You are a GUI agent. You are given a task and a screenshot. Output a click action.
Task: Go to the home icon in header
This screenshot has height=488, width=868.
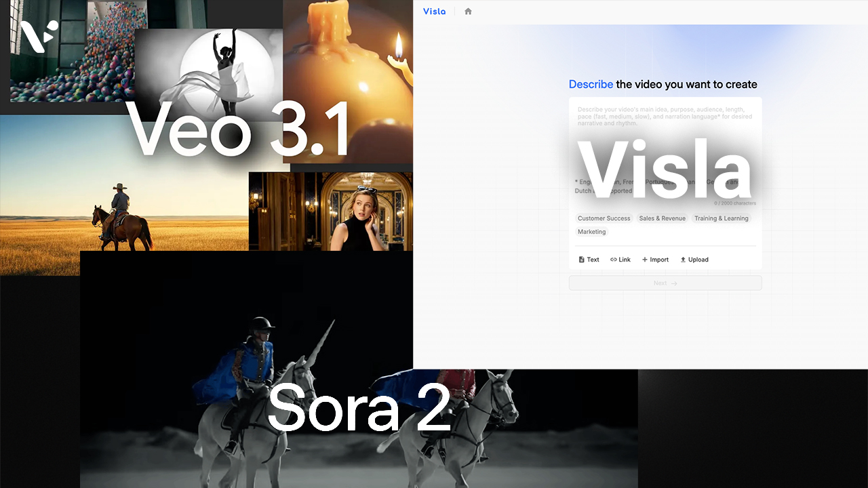coord(468,12)
